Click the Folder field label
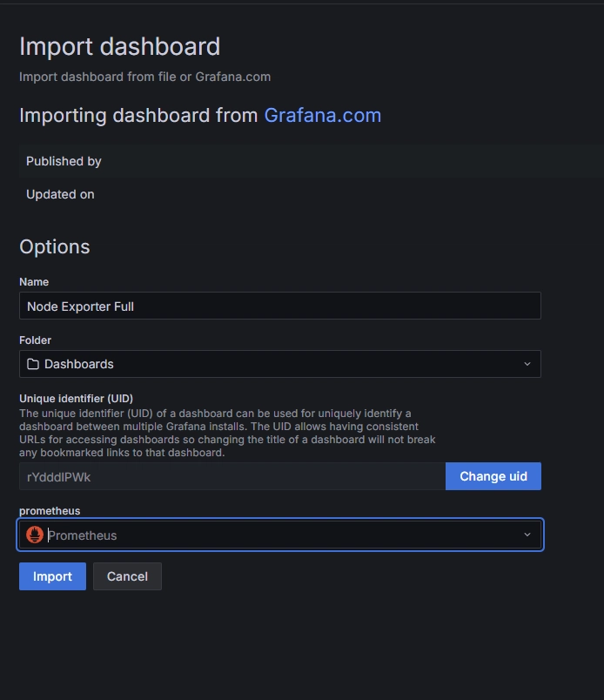 [36, 340]
